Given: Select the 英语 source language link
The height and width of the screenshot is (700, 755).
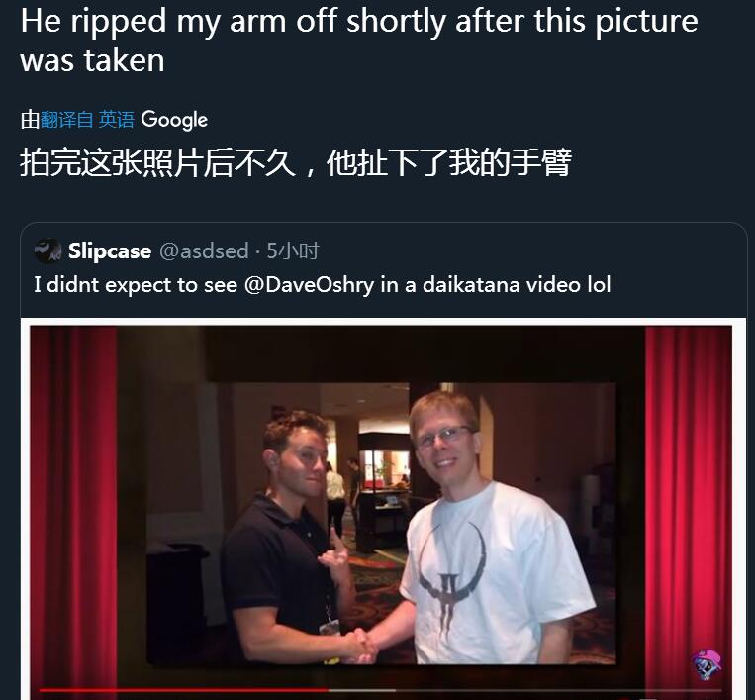Looking at the screenshot, I should pos(116,119).
